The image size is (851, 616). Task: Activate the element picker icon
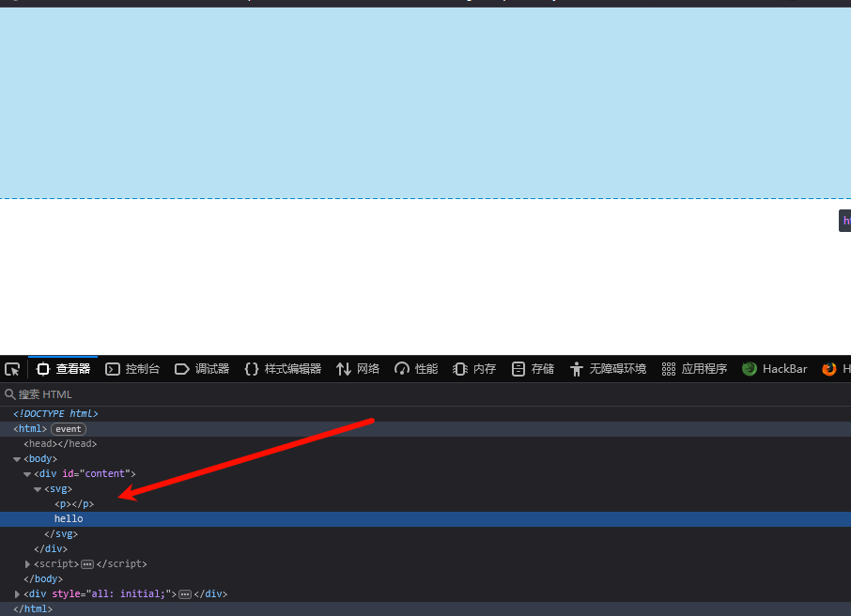click(12, 370)
